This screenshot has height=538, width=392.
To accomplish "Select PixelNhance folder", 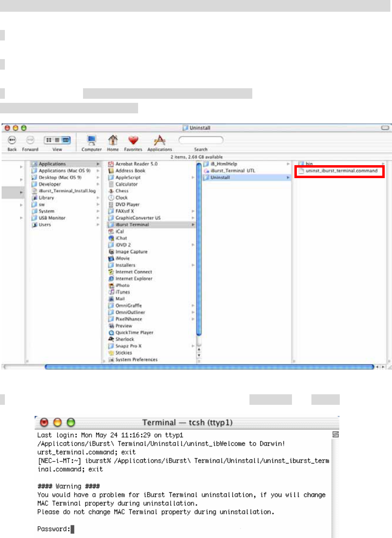I will point(151,319).
